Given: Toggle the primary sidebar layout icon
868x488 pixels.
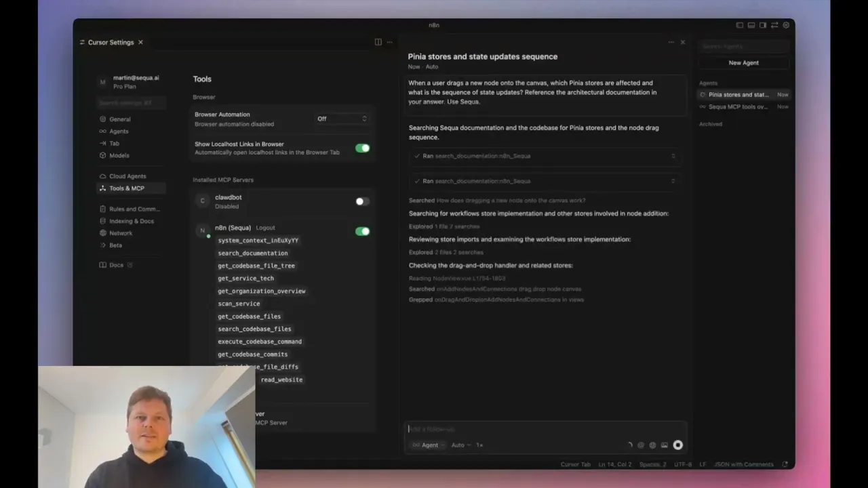Looking at the screenshot, I should (740, 25).
